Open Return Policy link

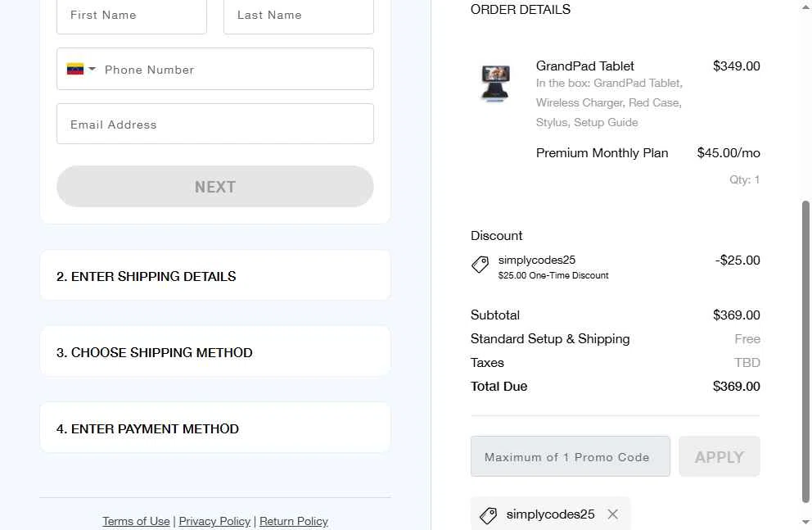point(294,521)
